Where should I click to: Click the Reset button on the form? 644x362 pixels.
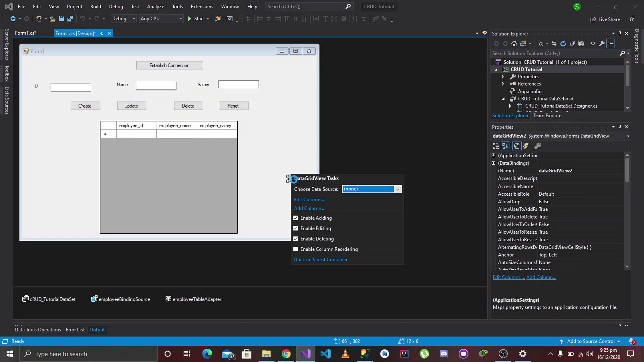click(x=233, y=106)
